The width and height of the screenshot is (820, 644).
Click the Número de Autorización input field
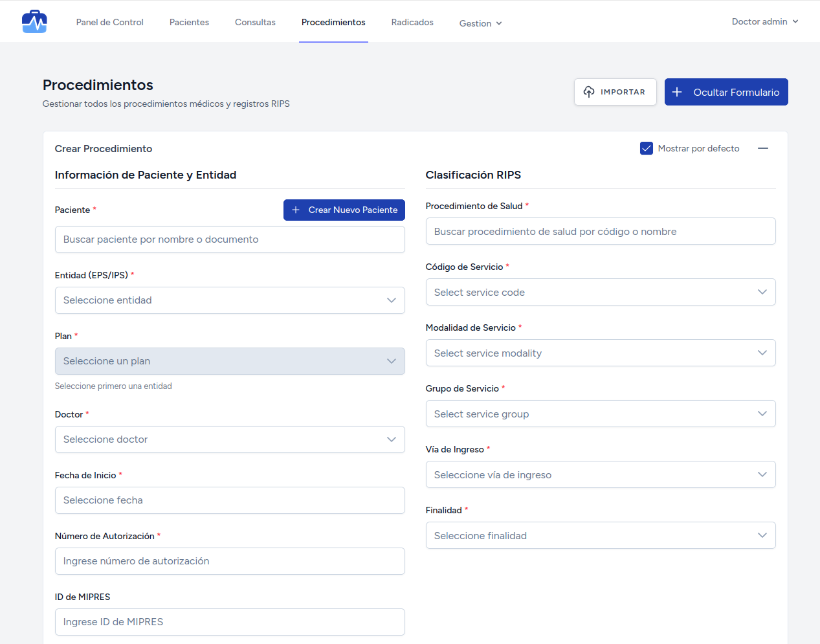coord(230,561)
